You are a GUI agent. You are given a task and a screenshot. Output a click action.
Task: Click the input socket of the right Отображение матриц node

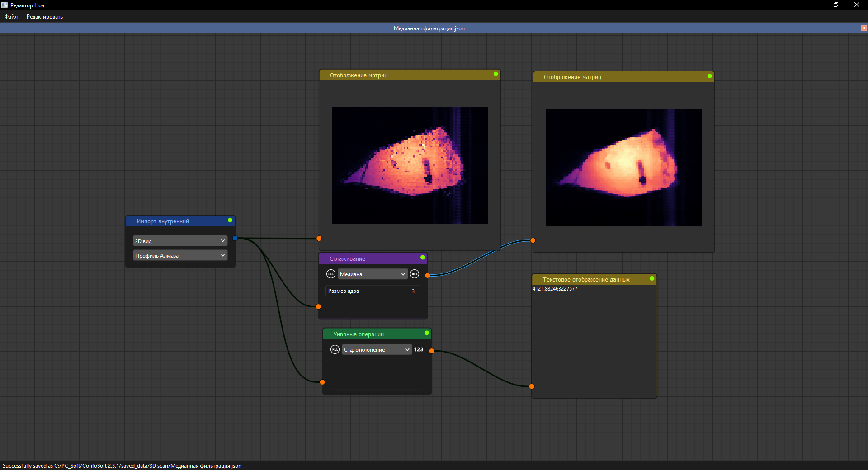pos(533,240)
